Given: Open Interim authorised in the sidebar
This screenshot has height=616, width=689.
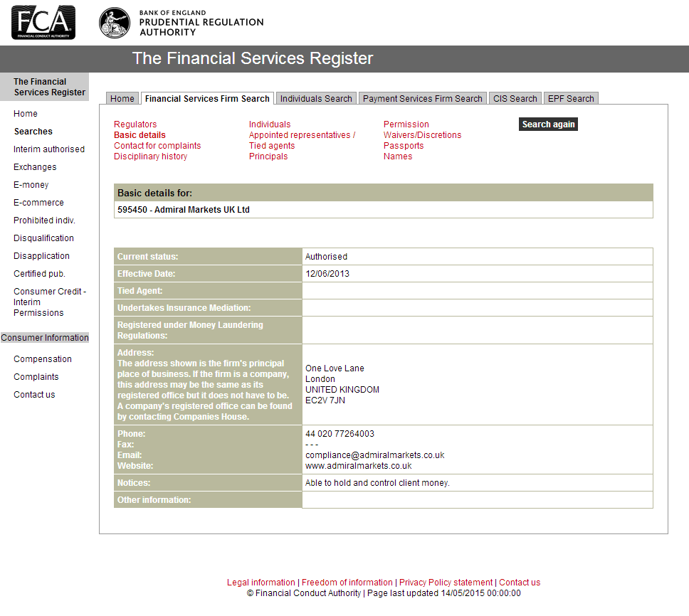Looking at the screenshot, I should (x=49, y=149).
